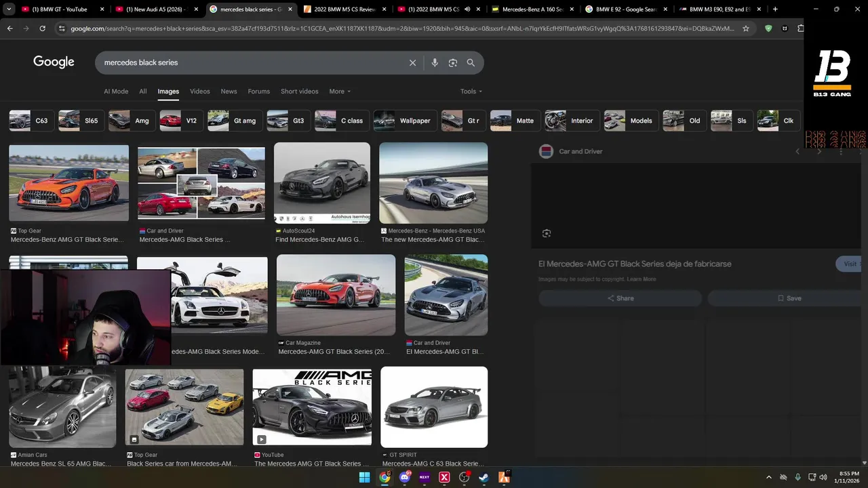868x488 pixels.
Task: Go to Short videos tab
Action: pyautogui.click(x=300, y=91)
